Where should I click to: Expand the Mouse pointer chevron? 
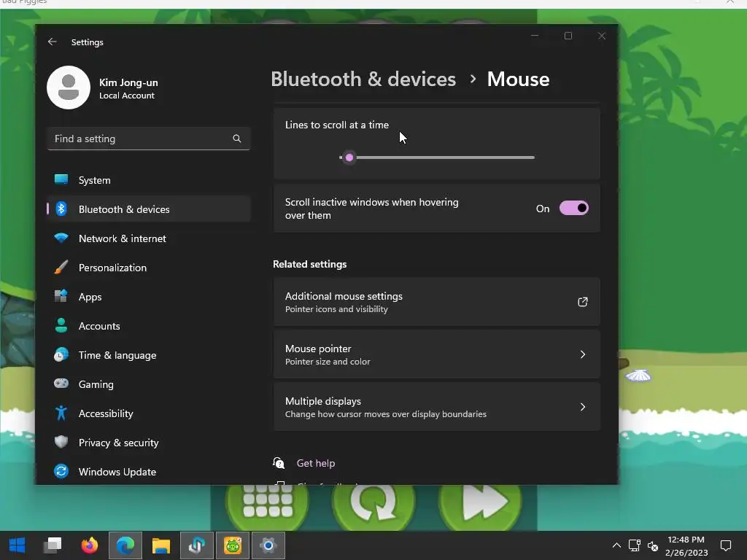582,354
